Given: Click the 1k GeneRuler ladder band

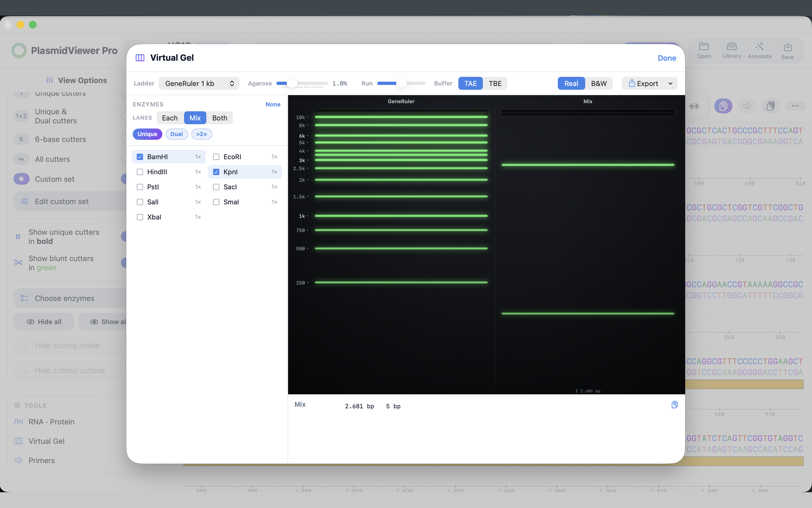Looking at the screenshot, I should coord(401,216).
